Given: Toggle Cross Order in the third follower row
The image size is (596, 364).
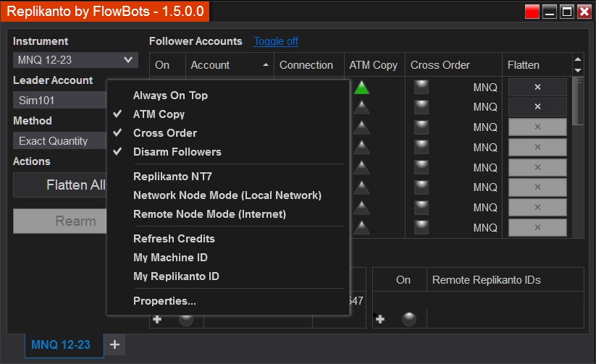Looking at the screenshot, I should [421, 127].
